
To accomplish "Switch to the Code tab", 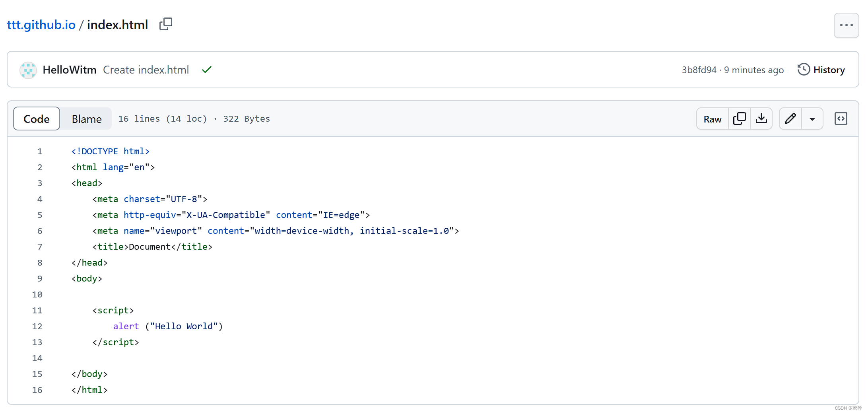I will pyautogui.click(x=37, y=119).
